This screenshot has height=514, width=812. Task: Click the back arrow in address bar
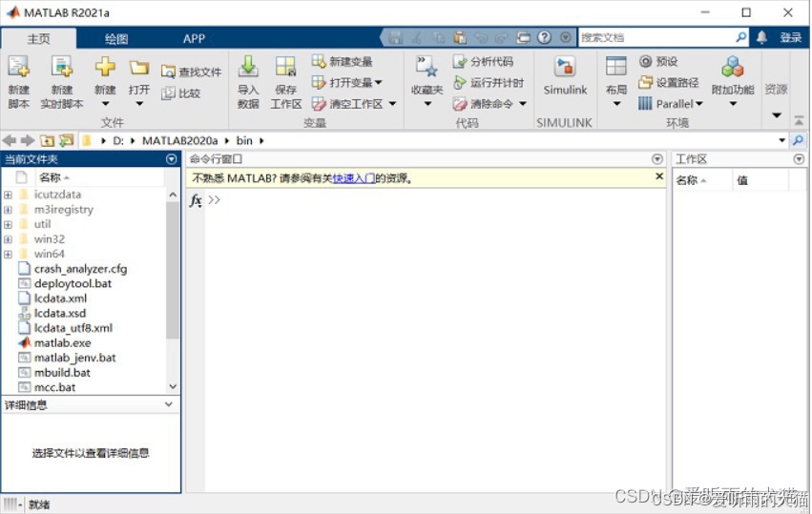(10, 140)
